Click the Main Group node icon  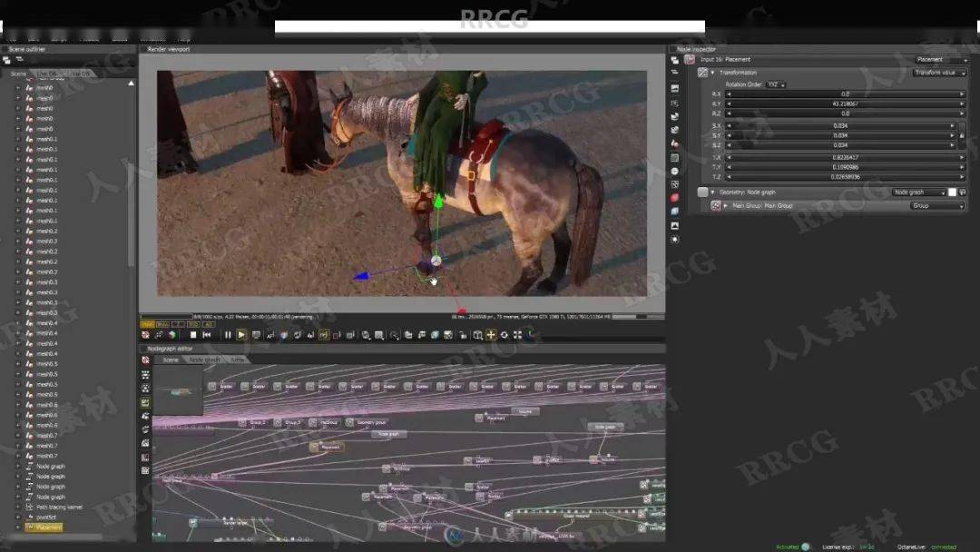(x=716, y=206)
